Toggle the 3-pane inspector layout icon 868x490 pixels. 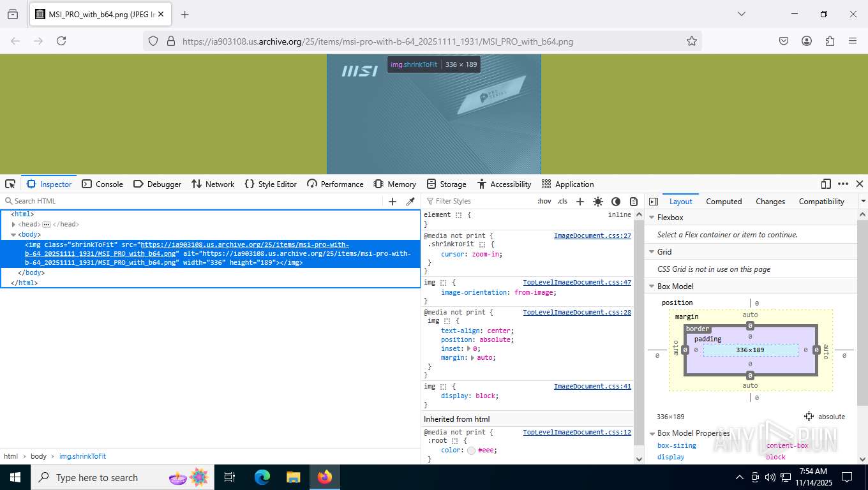pos(653,201)
